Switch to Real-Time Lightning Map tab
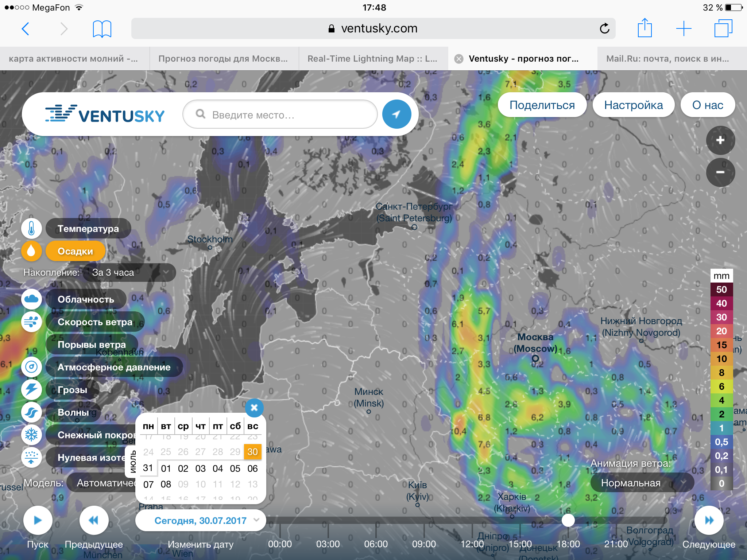The image size is (747, 560). tap(373, 59)
